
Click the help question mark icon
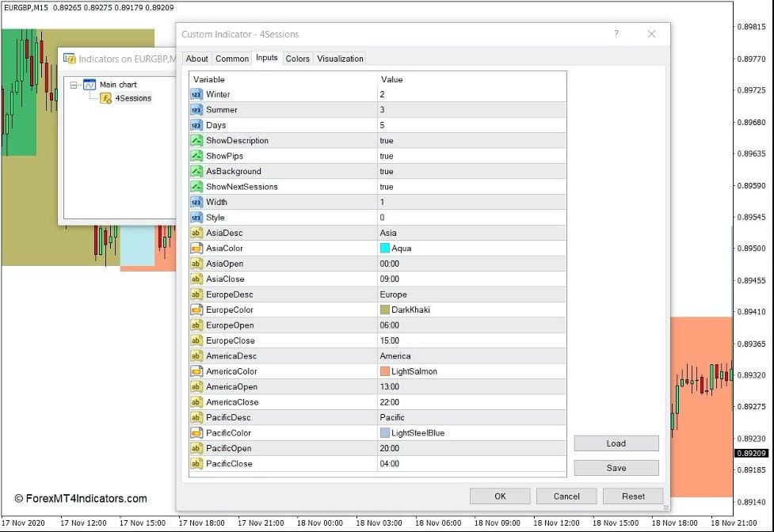tap(616, 34)
